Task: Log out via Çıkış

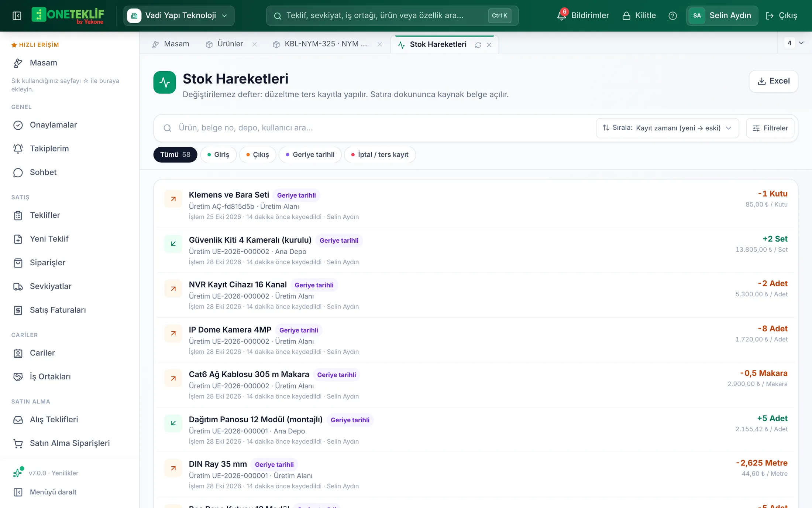Action: pyautogui.click(x=781, y=16)
